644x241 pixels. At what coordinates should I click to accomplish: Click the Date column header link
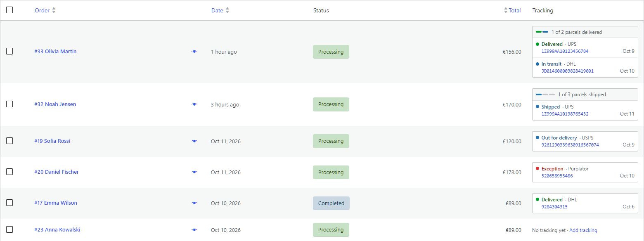point(217,10)
